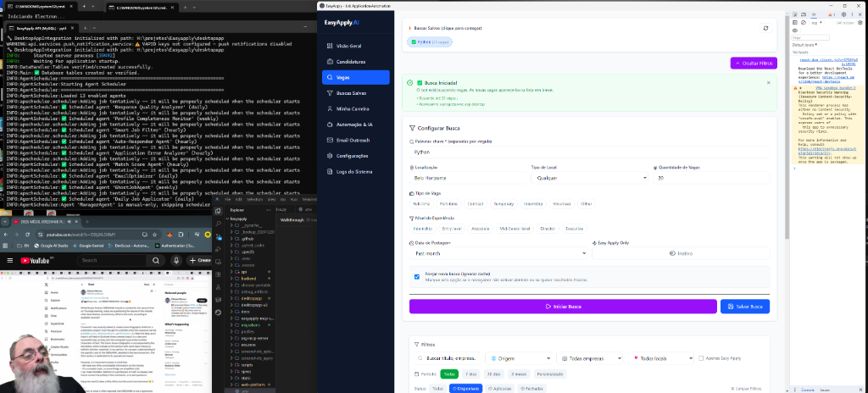Image resolution: width=868 pixels, height=393 pixels.
Task: Expand the Data de Postagem dropdown
Action: tap(498, 253)
